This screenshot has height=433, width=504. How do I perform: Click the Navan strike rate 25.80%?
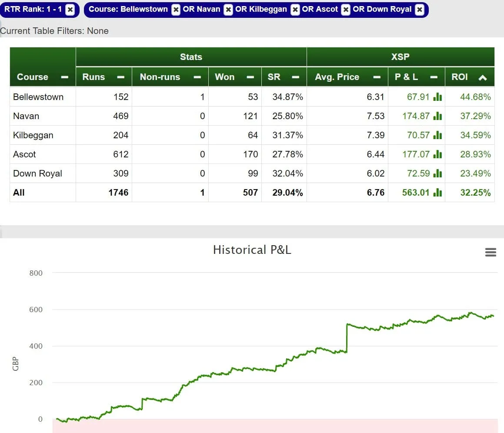pos(287,116)
